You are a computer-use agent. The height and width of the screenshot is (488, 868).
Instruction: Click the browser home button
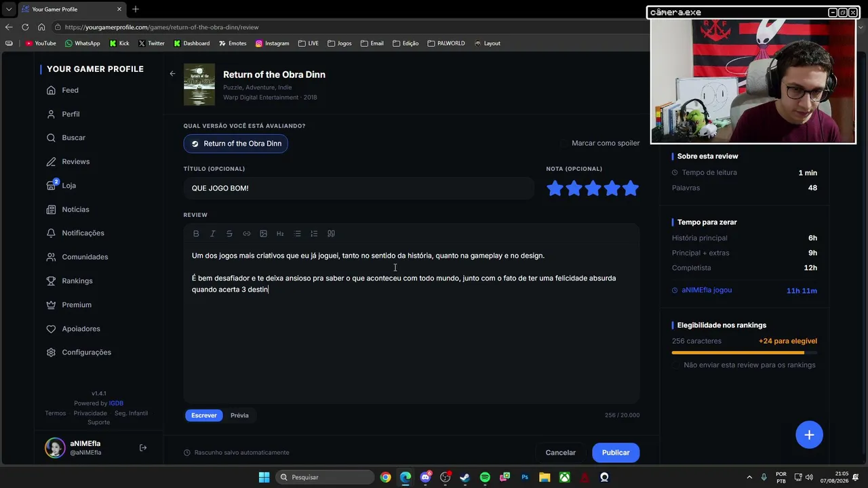[41, 27]
